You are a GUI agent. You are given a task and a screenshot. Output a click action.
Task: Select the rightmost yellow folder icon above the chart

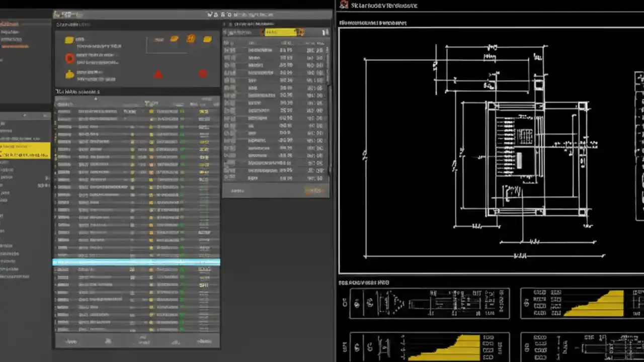[x=208, y=39]
